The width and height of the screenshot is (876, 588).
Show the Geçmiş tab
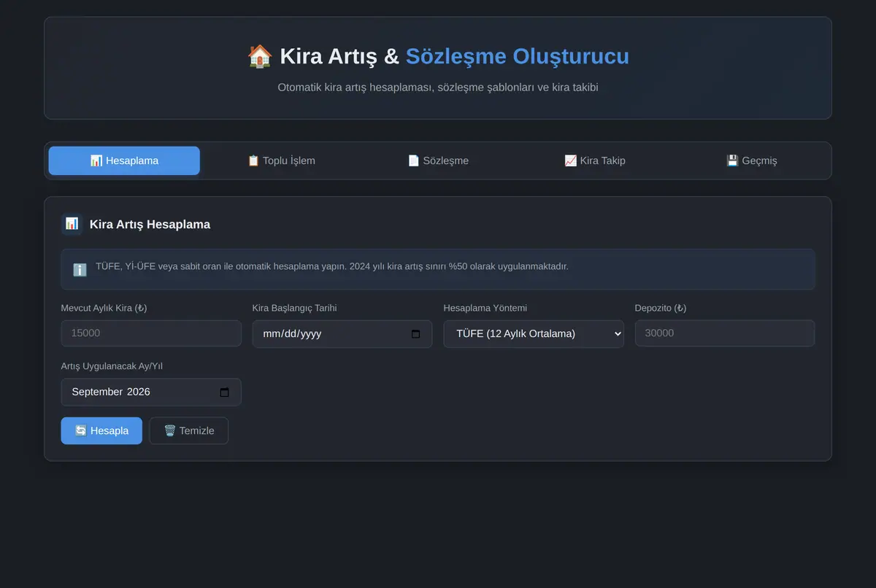[752, 160]
